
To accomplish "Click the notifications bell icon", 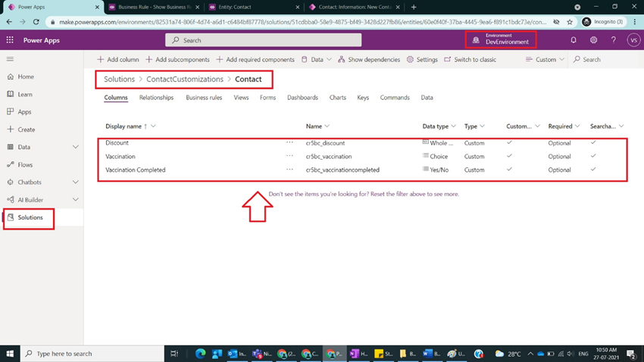I will point(574,40).
